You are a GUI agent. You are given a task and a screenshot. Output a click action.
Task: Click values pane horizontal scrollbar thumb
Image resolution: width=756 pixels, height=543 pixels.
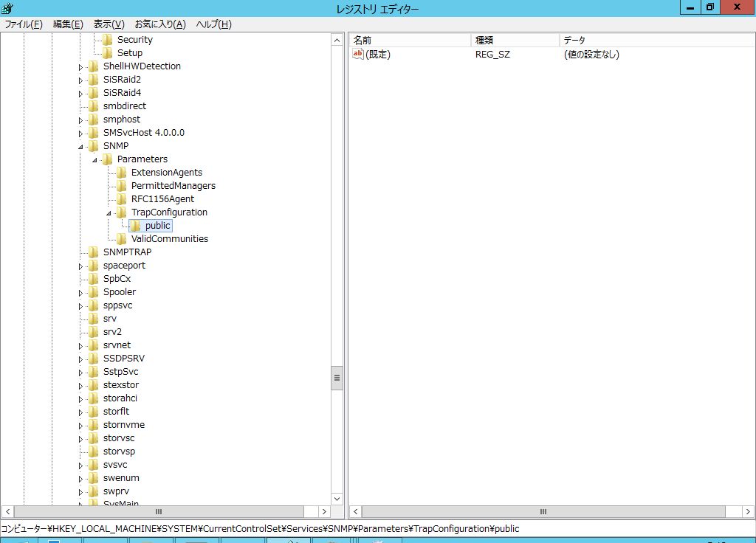tap(543, 512)
